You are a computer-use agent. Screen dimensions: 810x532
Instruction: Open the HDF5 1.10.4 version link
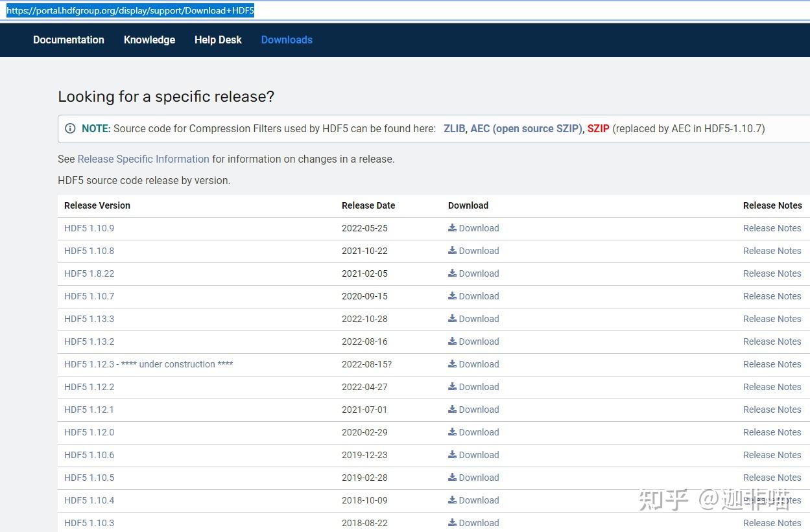[x=89, y=500]
